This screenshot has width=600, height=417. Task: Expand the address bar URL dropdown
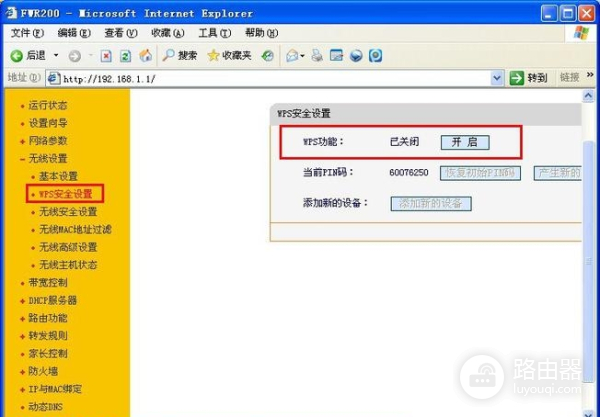click(x=497, y=78)
